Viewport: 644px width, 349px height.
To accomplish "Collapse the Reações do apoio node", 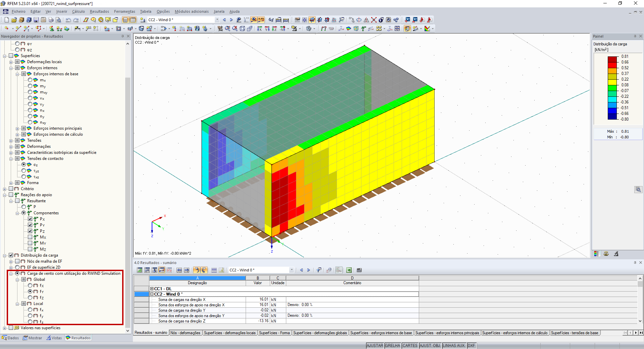I will [5, 195].
